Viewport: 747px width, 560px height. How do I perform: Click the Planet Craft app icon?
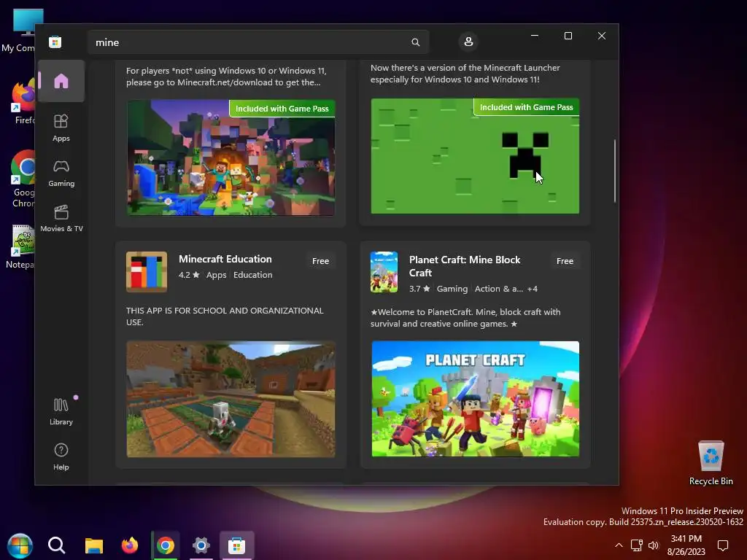point(384,272)
